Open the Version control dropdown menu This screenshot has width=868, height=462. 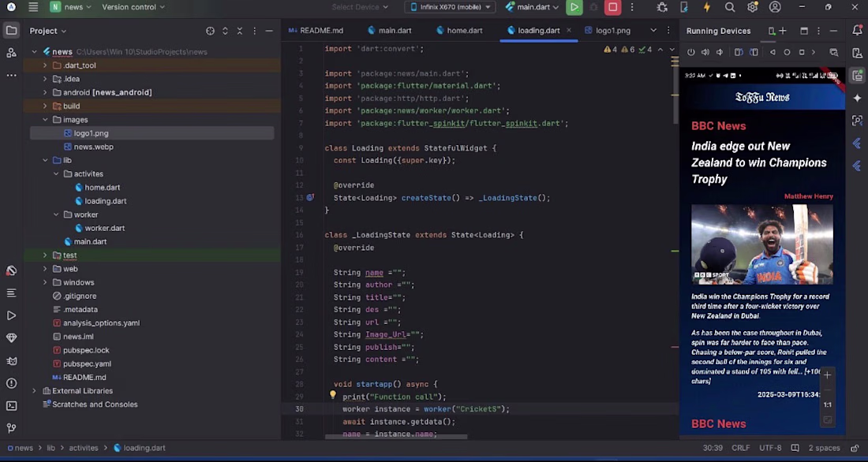coord(133,7)
